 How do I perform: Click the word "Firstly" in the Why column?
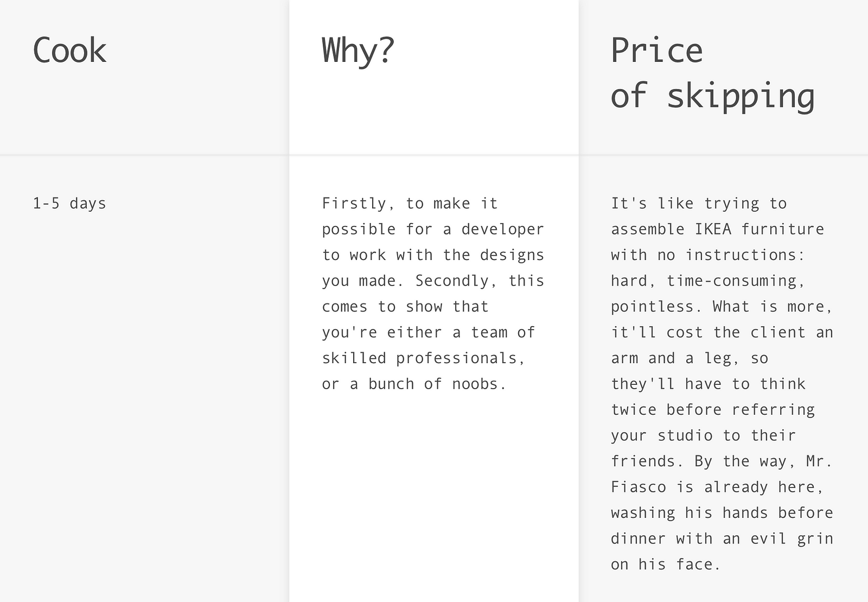(354, 204)
